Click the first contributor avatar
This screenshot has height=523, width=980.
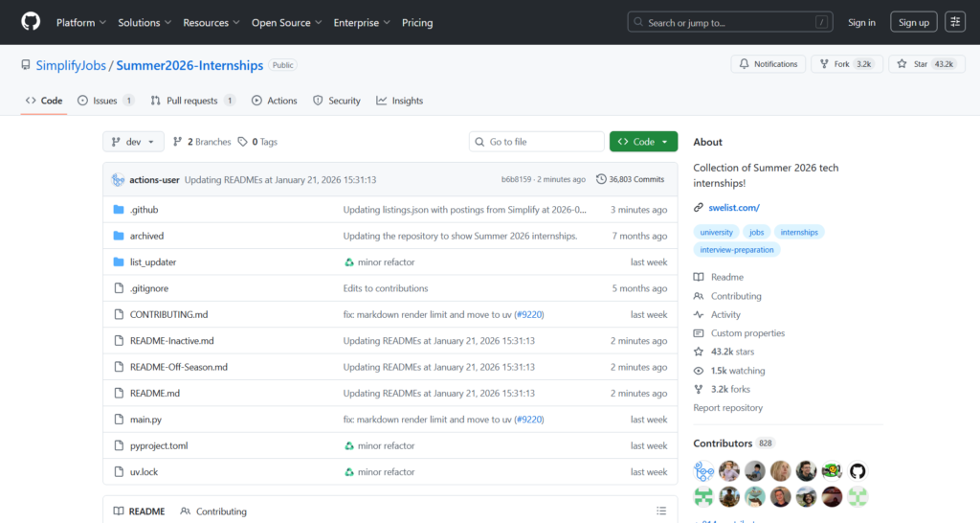tap(704, 470)
